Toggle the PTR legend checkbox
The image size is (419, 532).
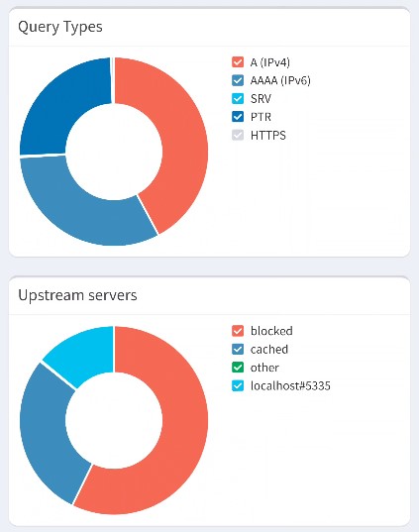coord(238,117)
